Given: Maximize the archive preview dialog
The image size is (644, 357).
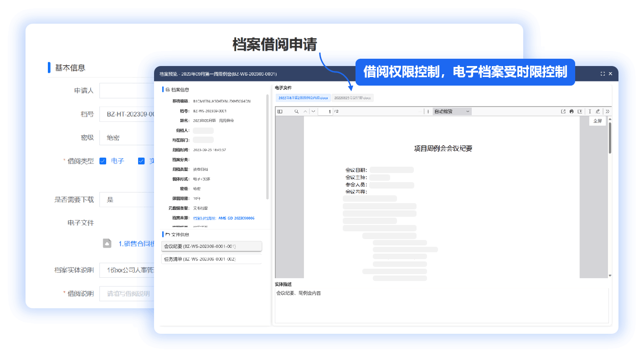Looking at the screenshot, I should (603, 74).
